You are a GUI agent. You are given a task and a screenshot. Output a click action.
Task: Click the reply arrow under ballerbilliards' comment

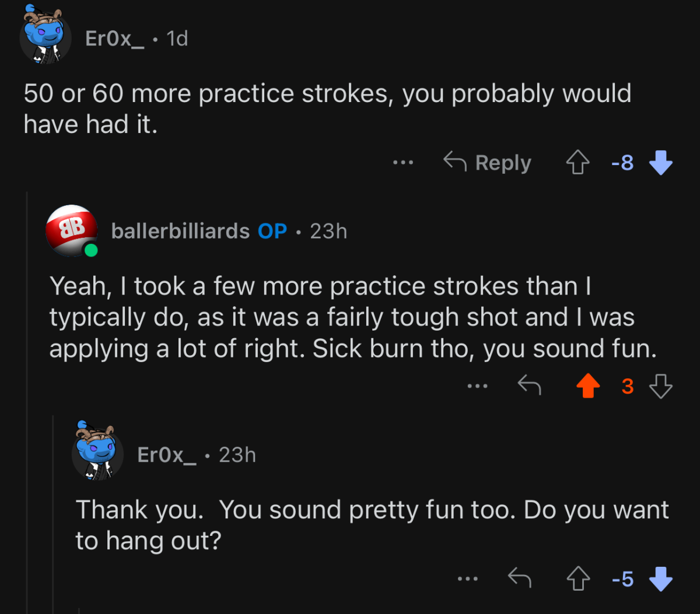coord(530,385)
